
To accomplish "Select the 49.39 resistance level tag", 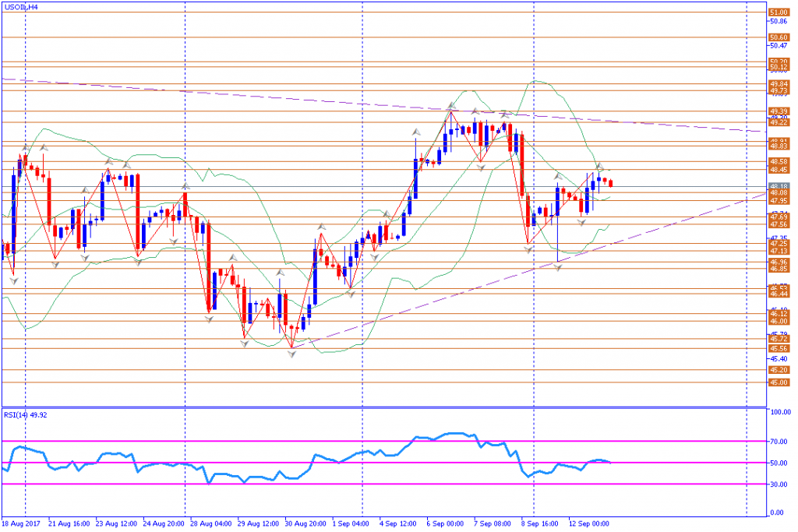I will tap(779, 111).
